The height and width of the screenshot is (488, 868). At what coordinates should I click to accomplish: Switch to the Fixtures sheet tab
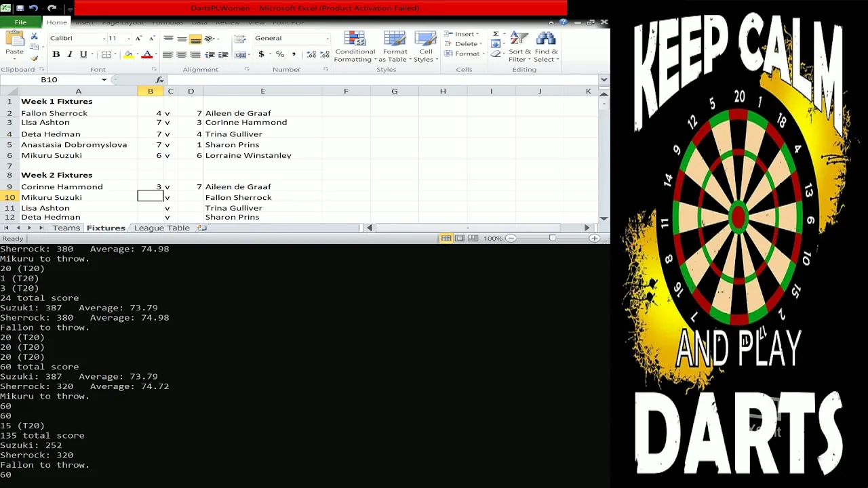click(106, 228)
